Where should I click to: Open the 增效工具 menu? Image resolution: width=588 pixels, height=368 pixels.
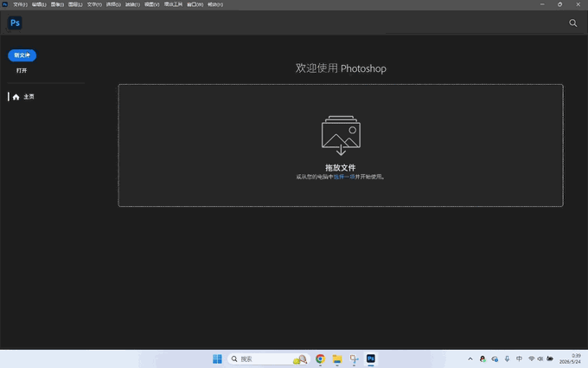pyautogui.click(x=173, y=4)
